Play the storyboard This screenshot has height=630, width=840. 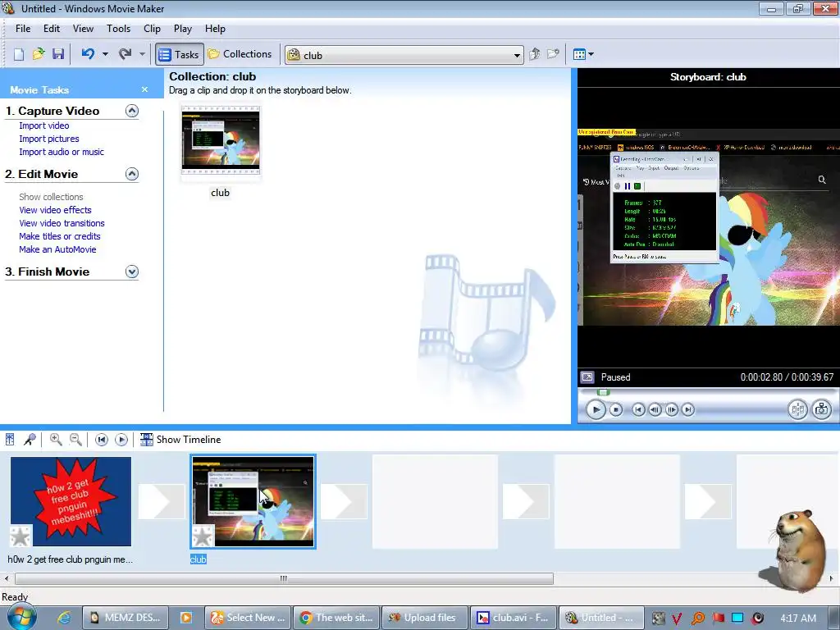(121, 440)
